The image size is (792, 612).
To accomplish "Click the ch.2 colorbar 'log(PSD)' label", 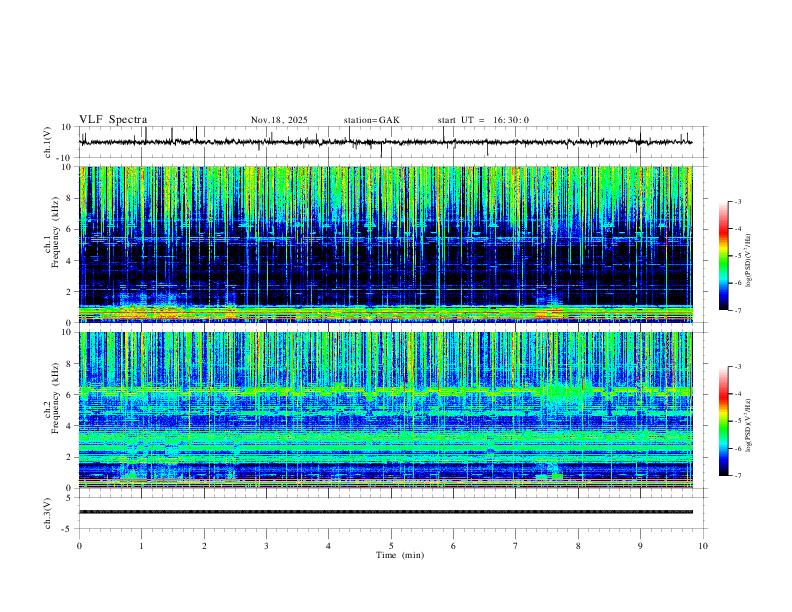I will click(x=748, y=425).
